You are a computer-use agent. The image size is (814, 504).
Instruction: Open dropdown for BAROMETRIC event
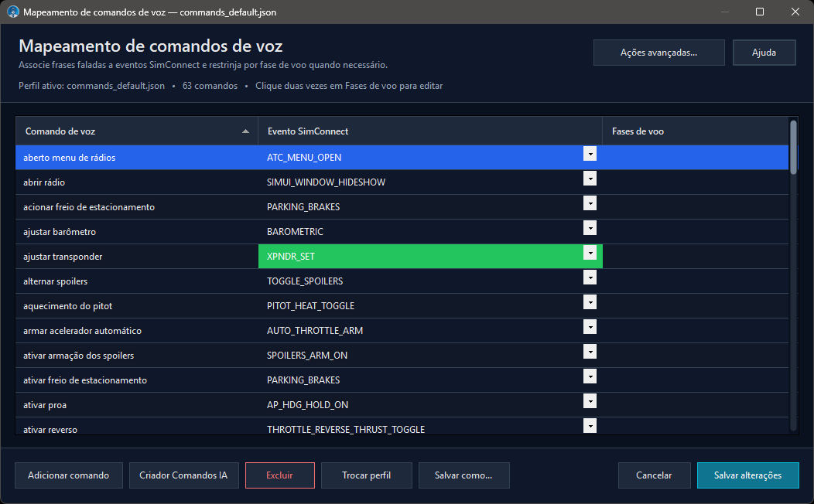click(x=590, y=228)
